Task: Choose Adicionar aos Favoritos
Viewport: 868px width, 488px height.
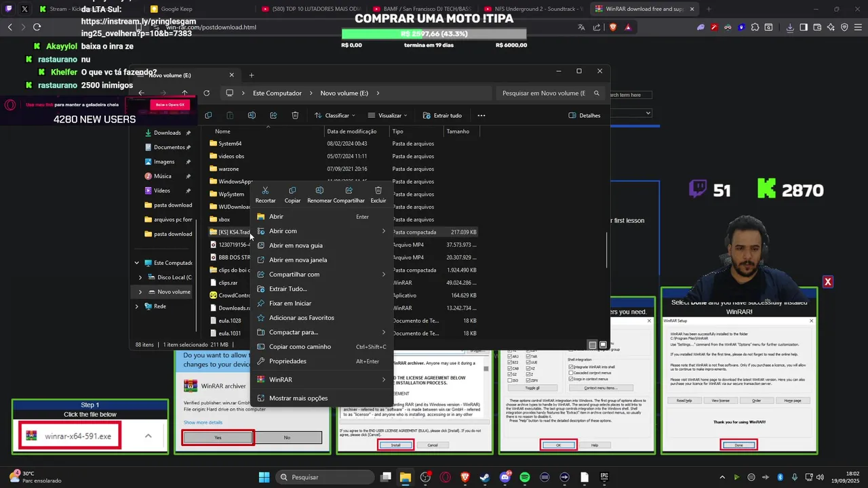Action: coord(321,318)
